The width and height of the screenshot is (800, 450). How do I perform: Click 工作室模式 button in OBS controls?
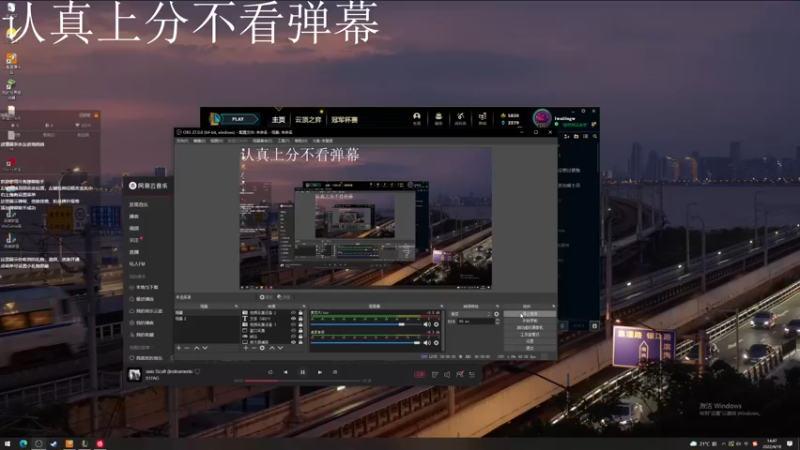coord(530,334)
